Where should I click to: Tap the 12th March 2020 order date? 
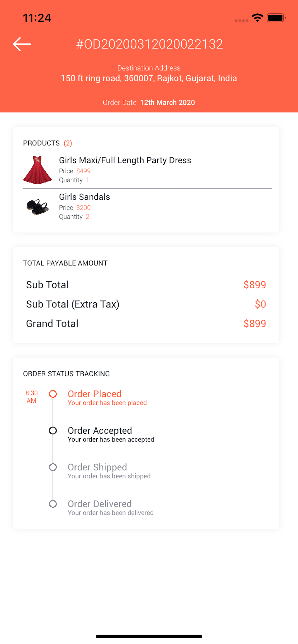coord(167,103)
